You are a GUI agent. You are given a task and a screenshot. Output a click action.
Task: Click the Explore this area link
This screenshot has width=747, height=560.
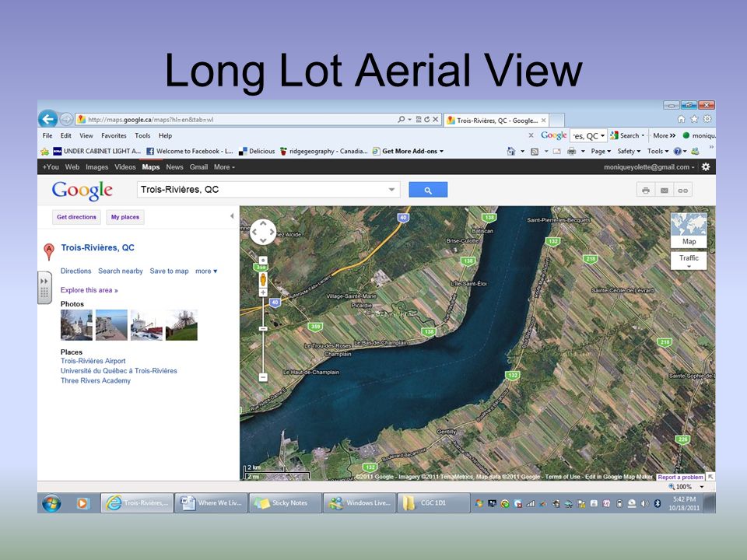(x=89, y=290)
